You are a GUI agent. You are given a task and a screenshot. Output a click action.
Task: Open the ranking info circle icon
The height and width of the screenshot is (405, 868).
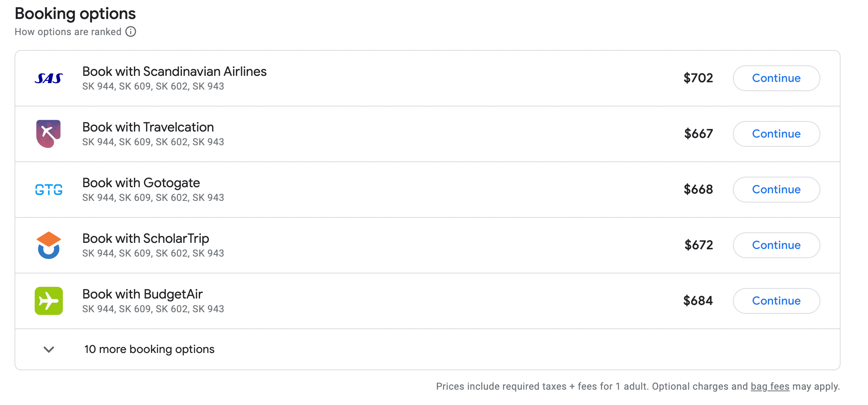click(131, 31)
